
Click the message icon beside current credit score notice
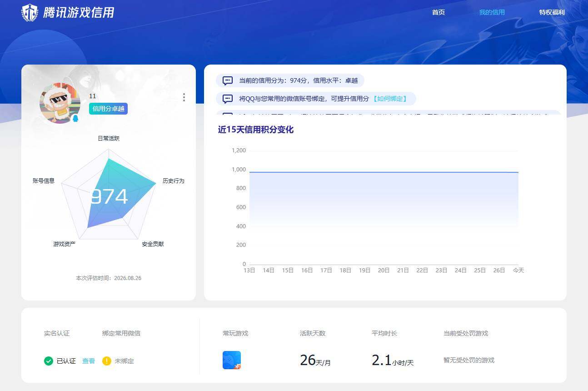(228, 81)
